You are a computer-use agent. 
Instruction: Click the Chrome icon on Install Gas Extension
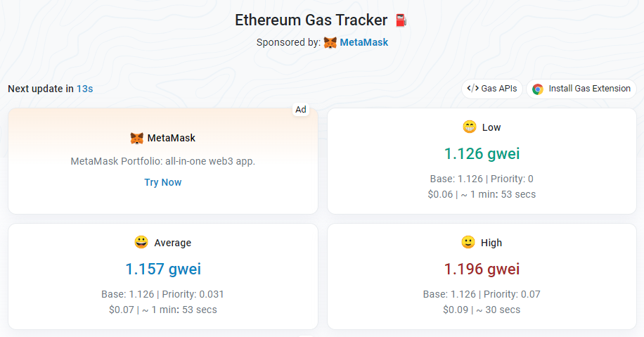pyautogui.click(x=538, y=89)
